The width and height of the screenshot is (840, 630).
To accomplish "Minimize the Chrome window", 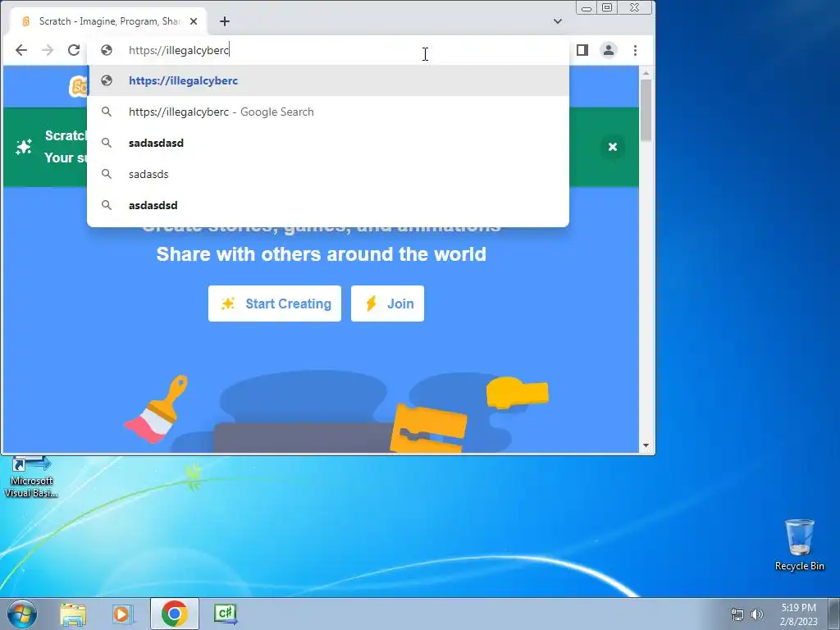I will point(587,8).
